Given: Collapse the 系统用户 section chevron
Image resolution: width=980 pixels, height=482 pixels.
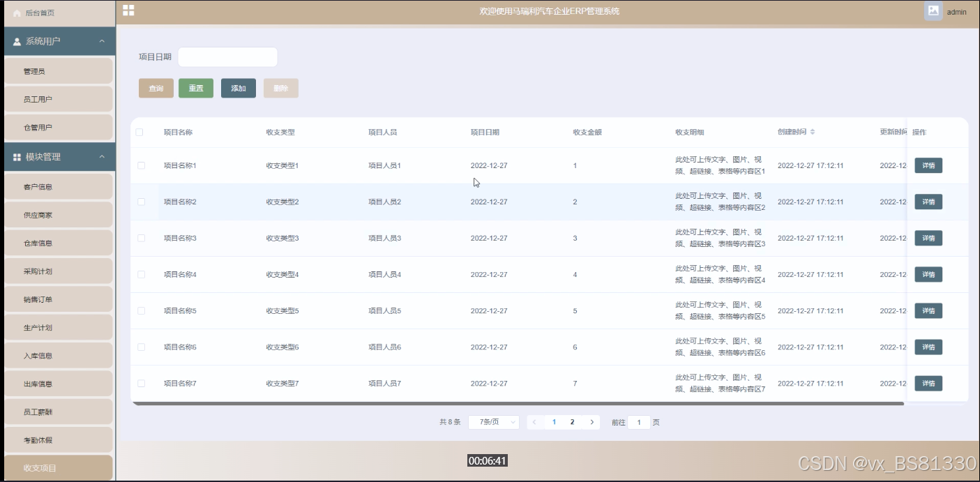Looking at the screenshot, I should point(102,41).
